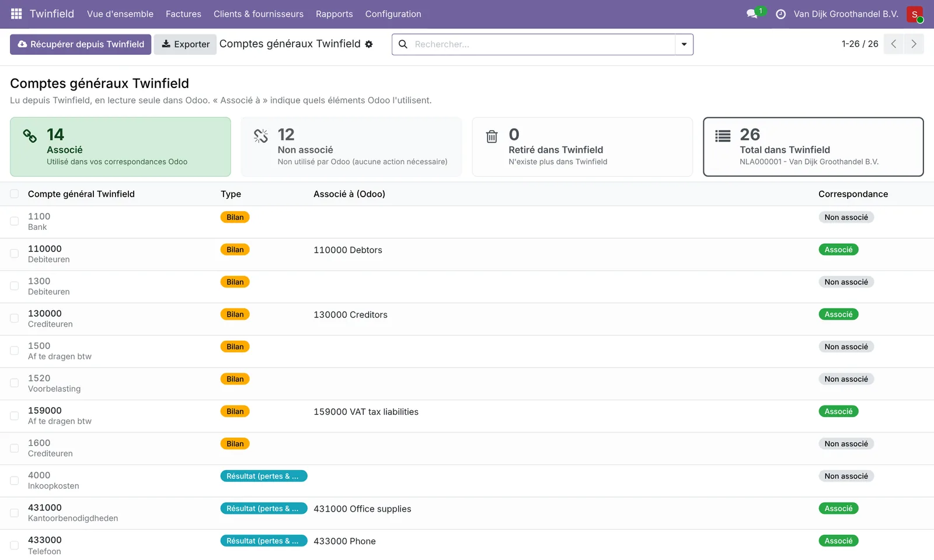Click the activities clock icon
The height and width of the screenshot is (560, 934).
pos(780,14)
